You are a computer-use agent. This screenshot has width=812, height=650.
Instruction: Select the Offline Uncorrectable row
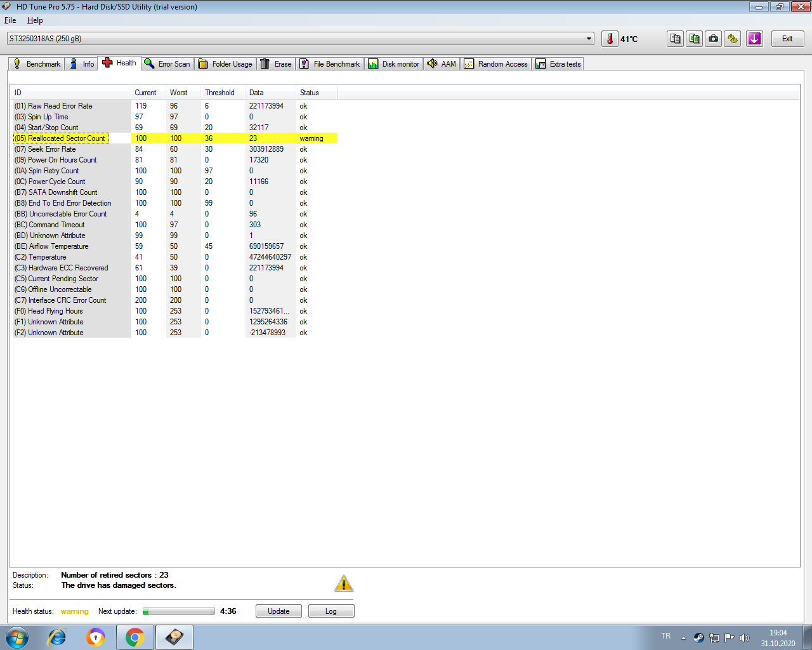pos(175,289)
